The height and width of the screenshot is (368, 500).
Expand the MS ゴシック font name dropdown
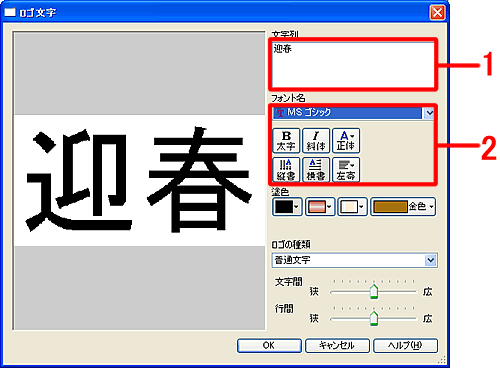click(x=429, y=113)
